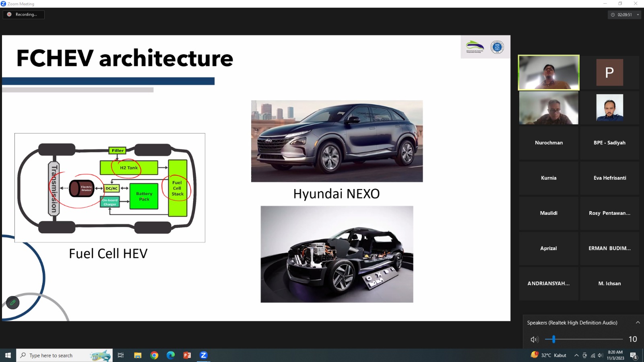Click the taskbar search box
The height and width of the screenshot is (362, 644).
click(64, 355)
